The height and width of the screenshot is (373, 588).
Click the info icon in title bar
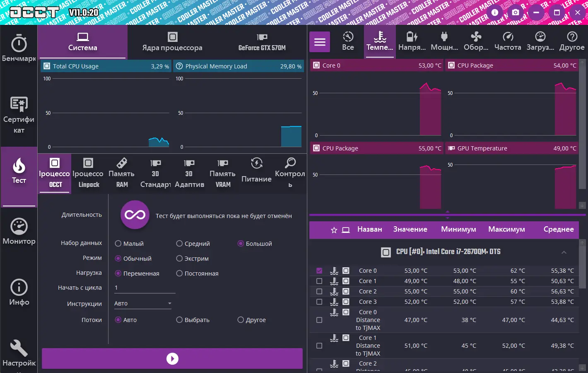495,12
